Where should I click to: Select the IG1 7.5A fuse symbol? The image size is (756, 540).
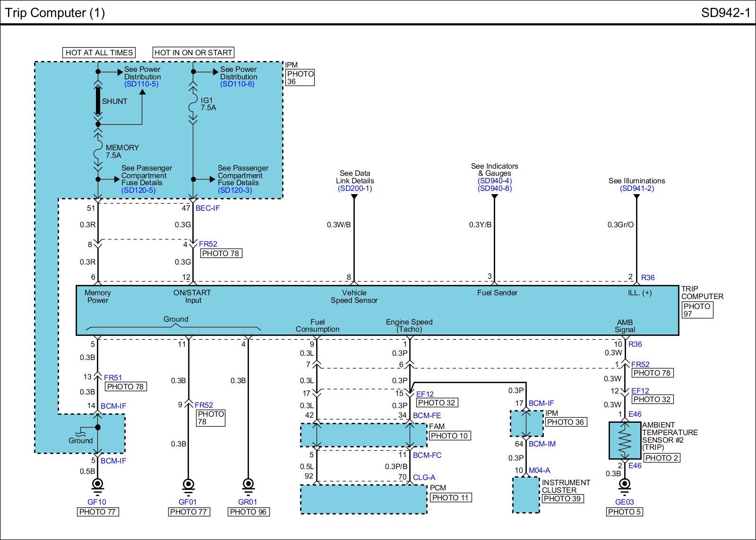point(193,104)
